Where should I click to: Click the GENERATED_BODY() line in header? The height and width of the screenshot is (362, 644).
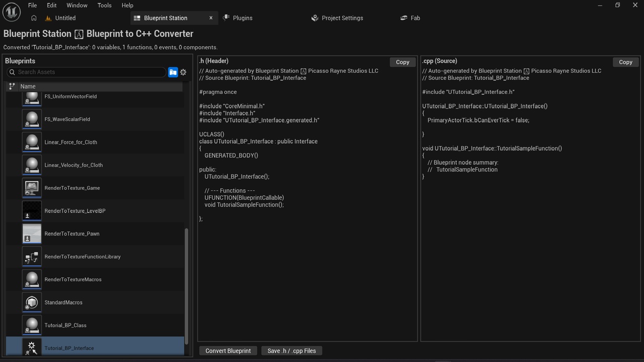[x=231, y=155]
